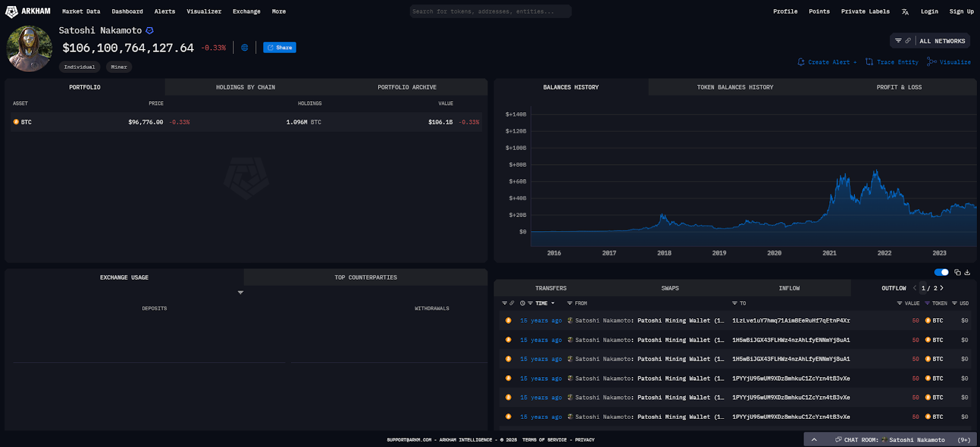Go to previous transfers page arrow
Viewport: 980px width, 447px height.
[x=915, y=288]
